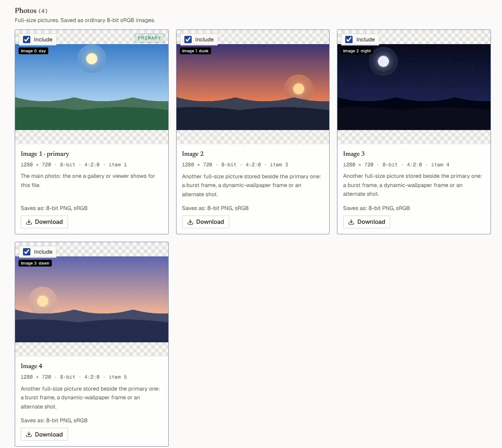Click the metadata line ending 'item 5'
This screenshot has width=502, height=448.
tap(74, 377)
